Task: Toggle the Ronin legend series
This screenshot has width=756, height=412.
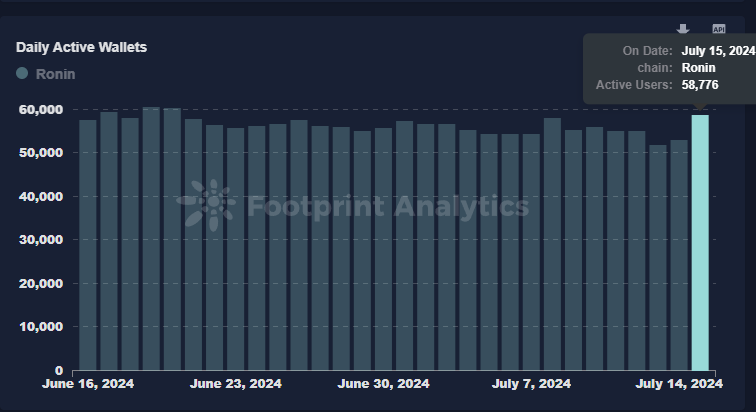Action: pyautogui.click(x=46, y=74)
